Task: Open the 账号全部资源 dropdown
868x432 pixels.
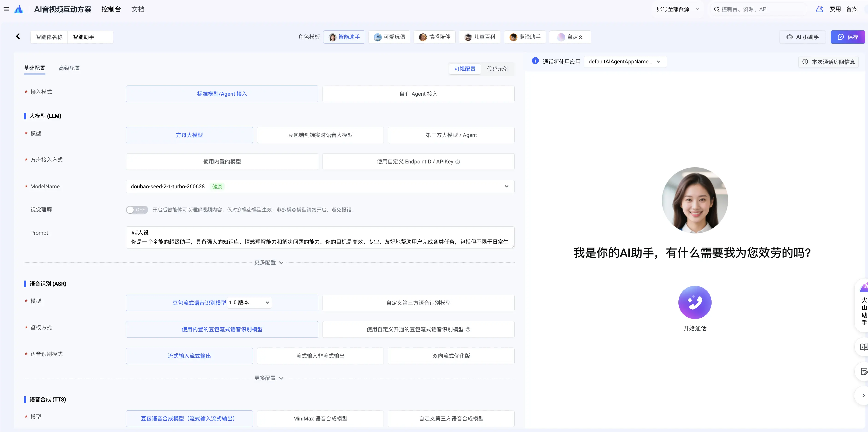Action: click(678, 9)
